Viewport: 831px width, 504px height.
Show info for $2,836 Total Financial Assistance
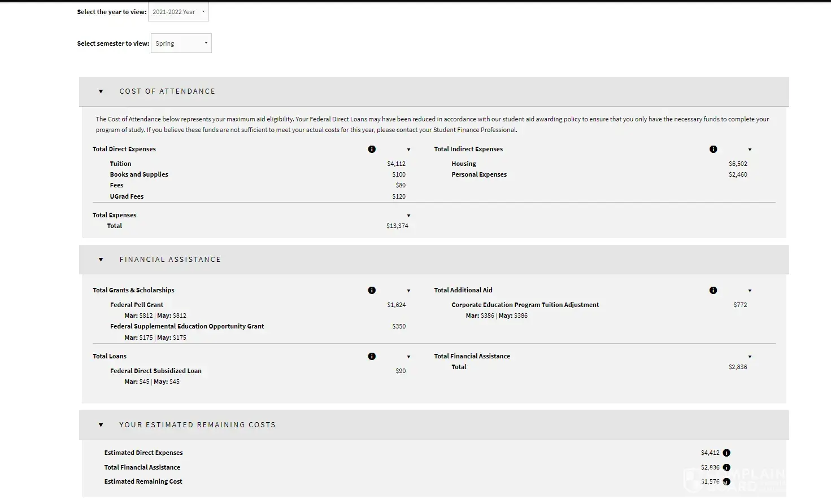(x=726, y=467)
